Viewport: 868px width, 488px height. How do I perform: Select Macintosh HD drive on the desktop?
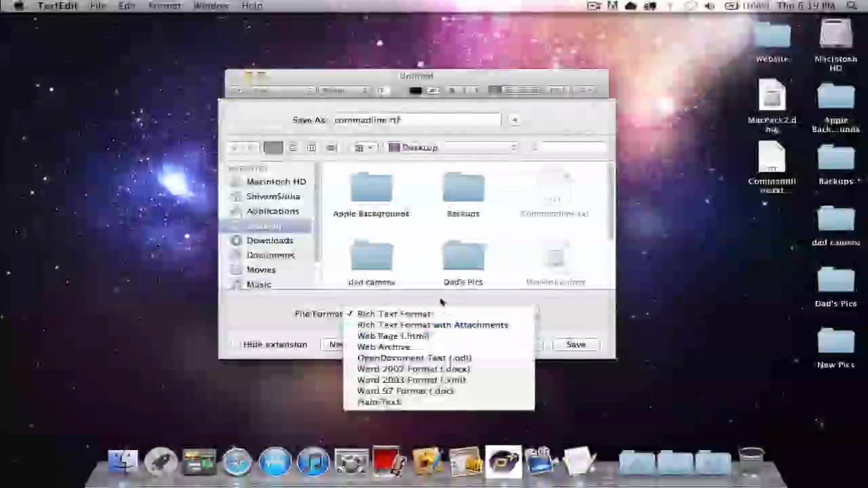835,45
